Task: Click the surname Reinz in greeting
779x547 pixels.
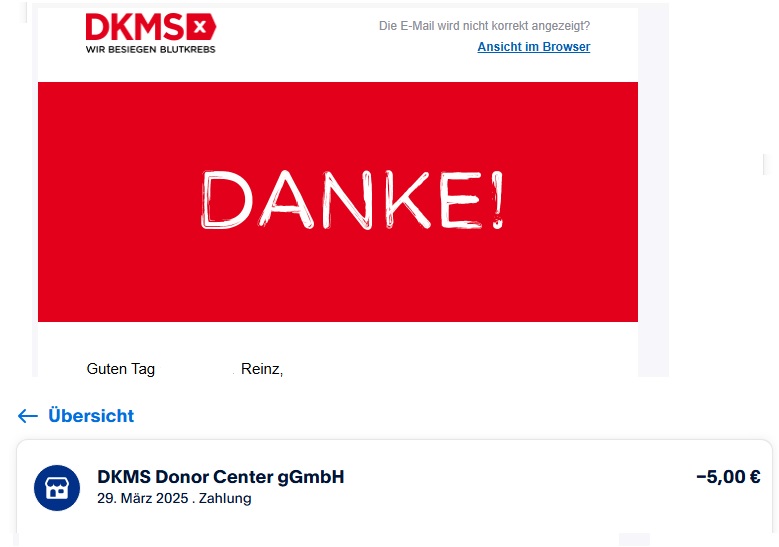Action: pyautogui.click(x=262, y=369)
